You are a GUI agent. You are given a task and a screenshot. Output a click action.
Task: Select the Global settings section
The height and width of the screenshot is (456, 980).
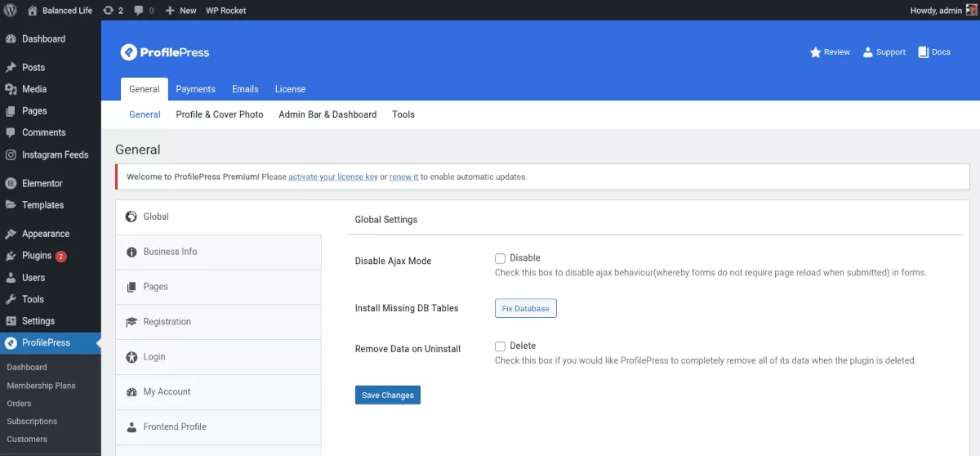(218, 217)
